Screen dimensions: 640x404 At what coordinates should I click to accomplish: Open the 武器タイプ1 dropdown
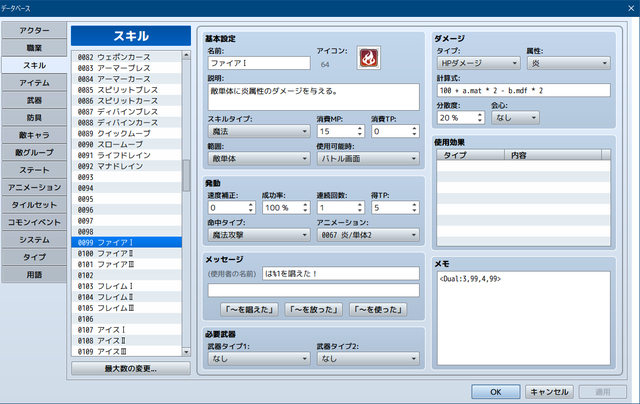pos(259,359)
